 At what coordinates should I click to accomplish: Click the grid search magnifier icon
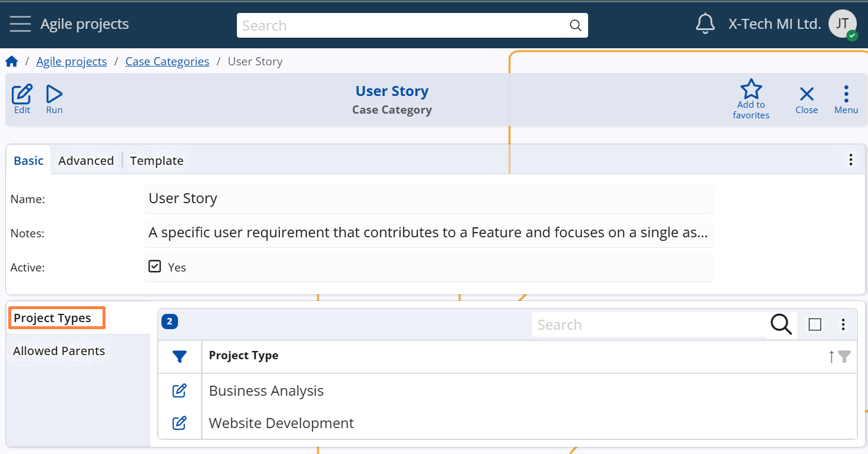[x=781, y=324]
